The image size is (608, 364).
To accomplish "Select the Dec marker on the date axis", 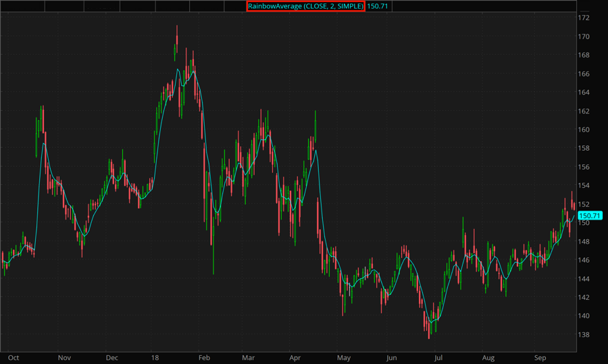I will (112, 357).
